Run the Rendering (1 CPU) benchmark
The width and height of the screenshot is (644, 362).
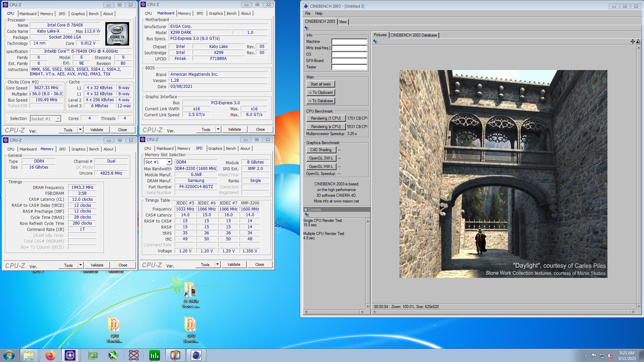326,118
